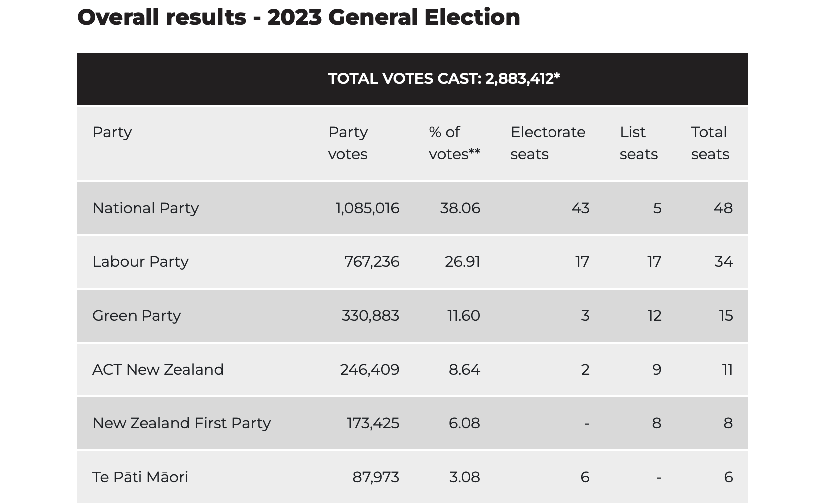Select the Party votes column header
This screenshot has width=824, height=504.
click(348, 143)
